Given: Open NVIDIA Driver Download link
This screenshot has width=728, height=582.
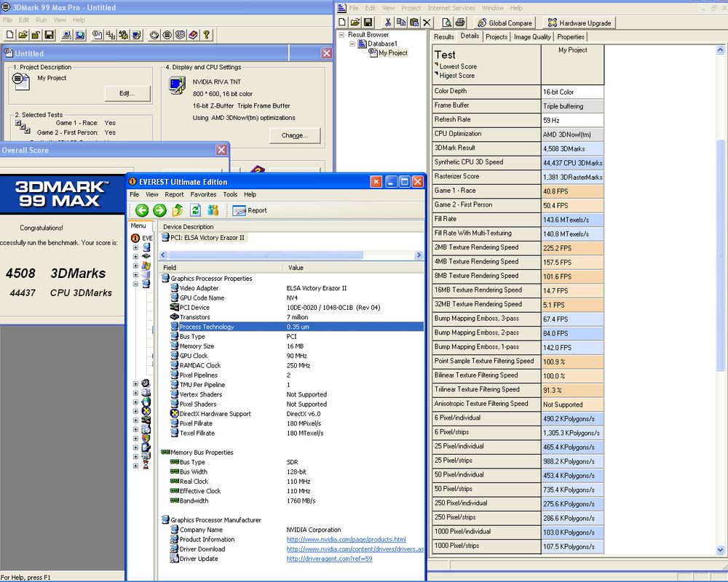Looking at the screenshot, I should point(355,549).
